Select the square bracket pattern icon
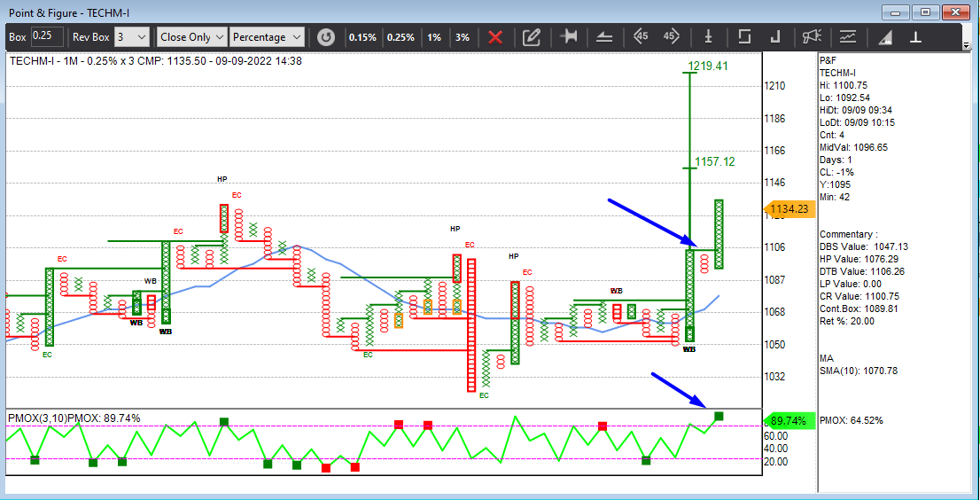Screen dimensions: 980x500 (743, 37)
